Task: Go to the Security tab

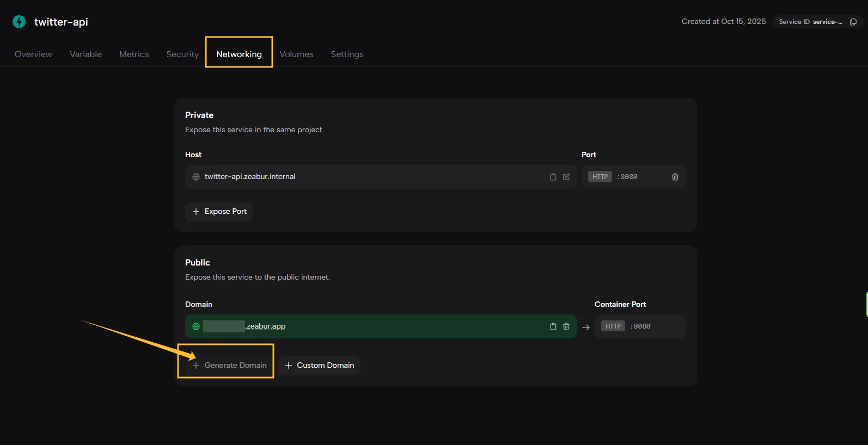Action: 182,54
